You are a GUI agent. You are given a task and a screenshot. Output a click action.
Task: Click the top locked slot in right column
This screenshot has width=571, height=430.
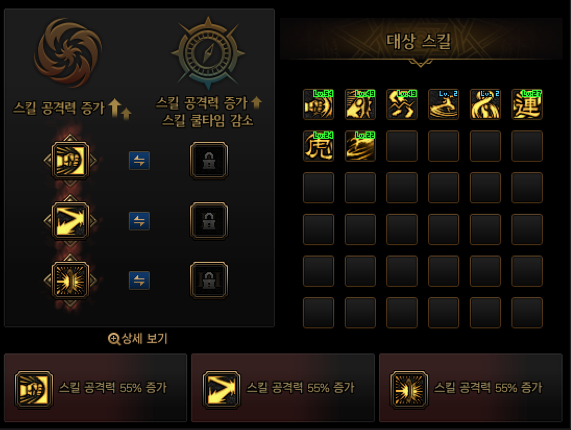(x=209, y=160)
